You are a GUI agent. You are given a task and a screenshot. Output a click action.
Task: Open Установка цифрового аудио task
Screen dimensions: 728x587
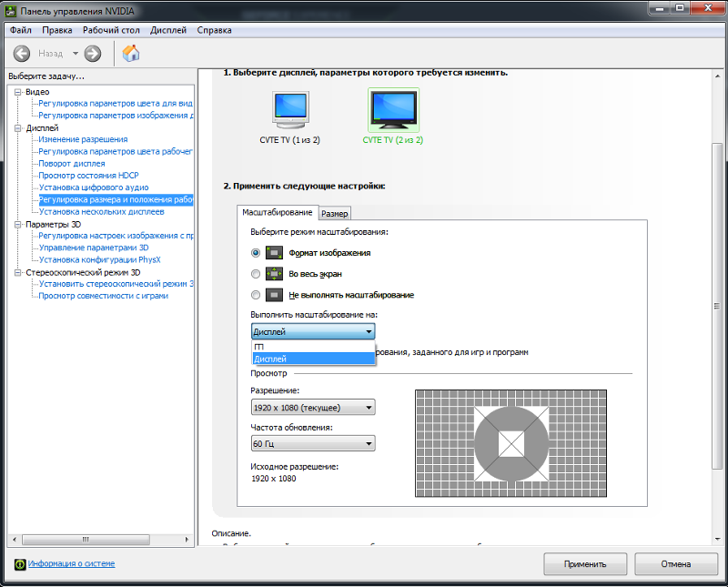click(94, 187)
